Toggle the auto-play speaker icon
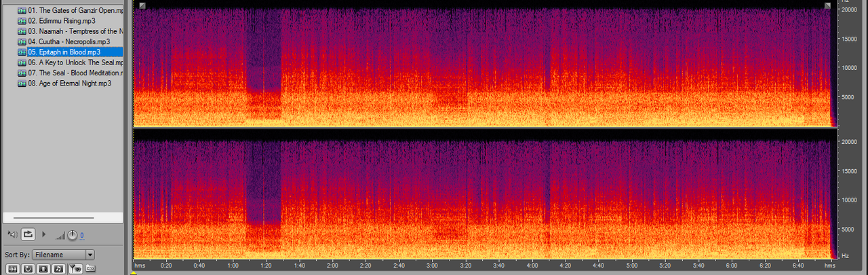Image resolution: width=868 pixels, height=275 pixels. tap(12, 234)
